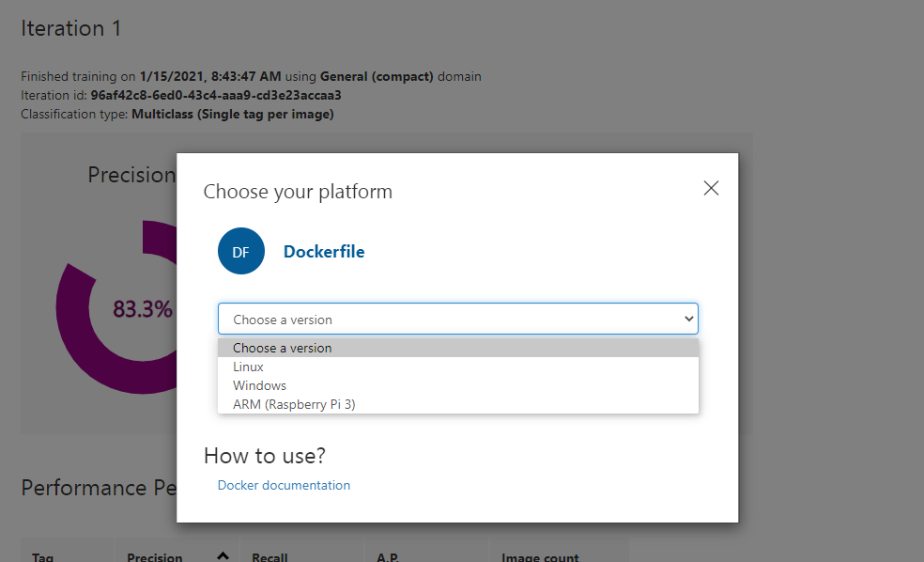Viewport: 924px width, 562px height.
Task: Open the Dockerfile export link
Action: point(324,251)
